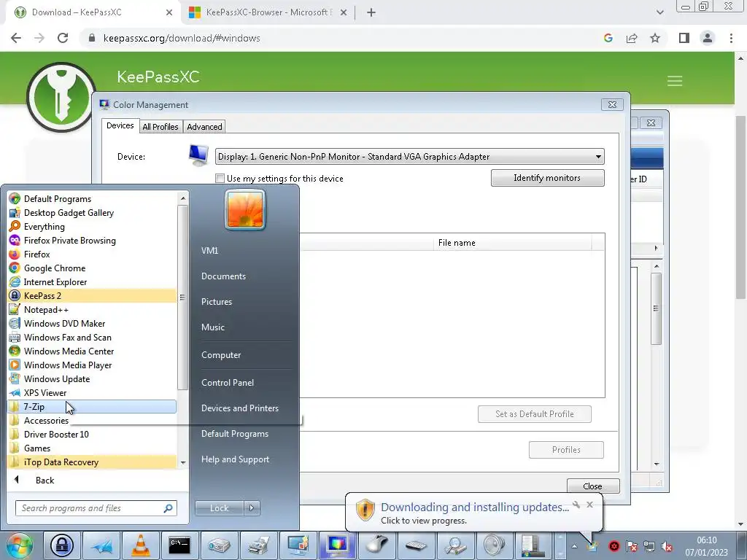Launch KeePass 2 from programs list

click(92, 296)
